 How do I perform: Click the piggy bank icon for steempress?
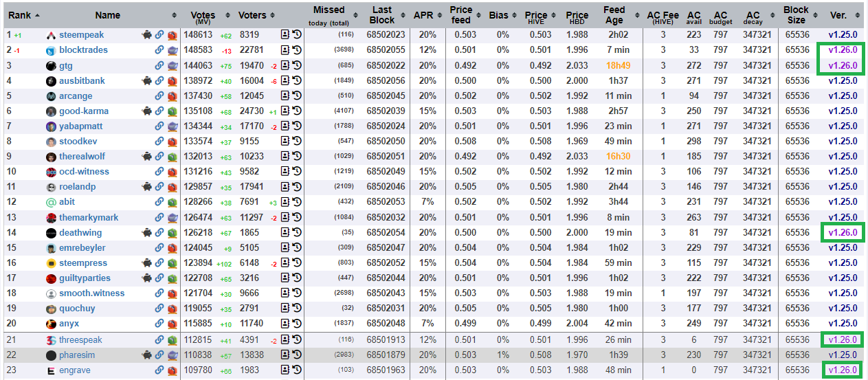[x=146, y=262]
